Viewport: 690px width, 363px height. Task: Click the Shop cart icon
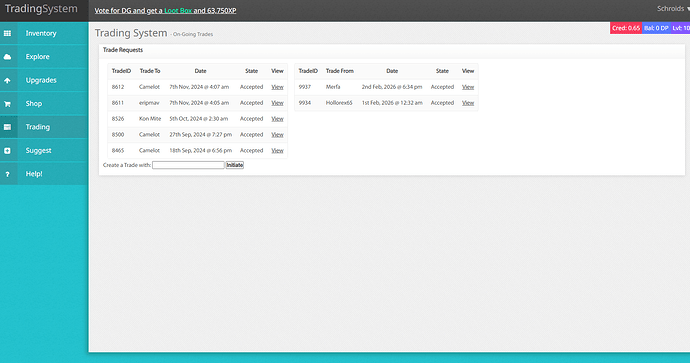(x=7, y=104)
